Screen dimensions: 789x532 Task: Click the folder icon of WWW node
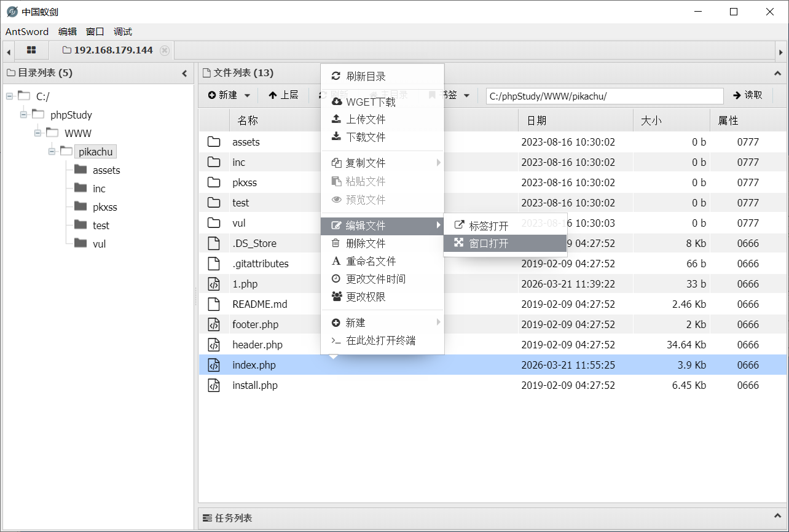coord(52,132)
